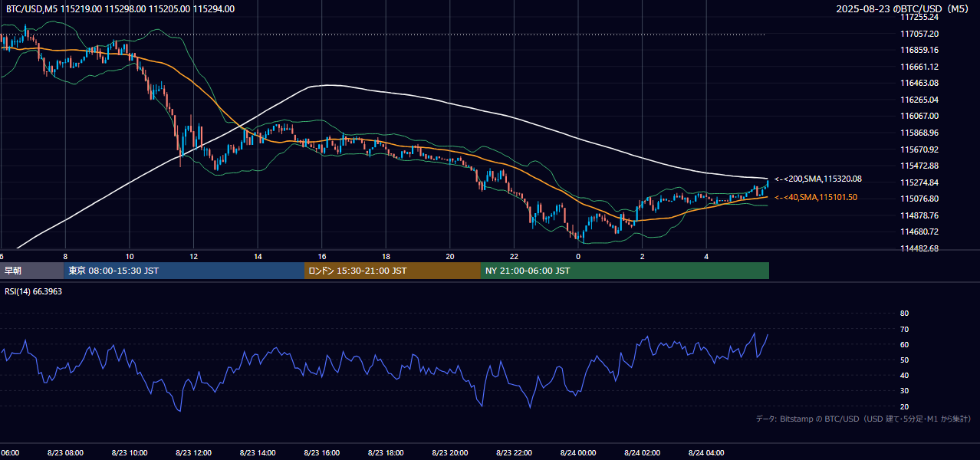Click the 8/23 10:00 time axis label

(129, 452)
